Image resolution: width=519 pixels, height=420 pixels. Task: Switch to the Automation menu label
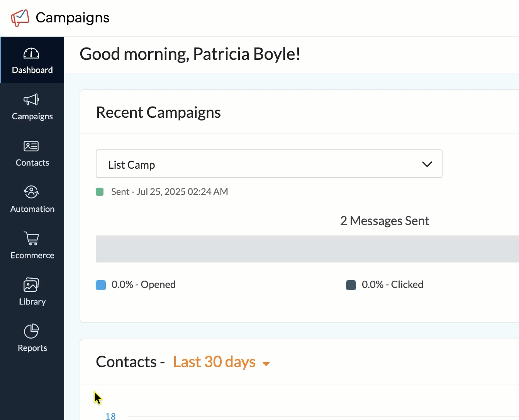pos(32,209)
